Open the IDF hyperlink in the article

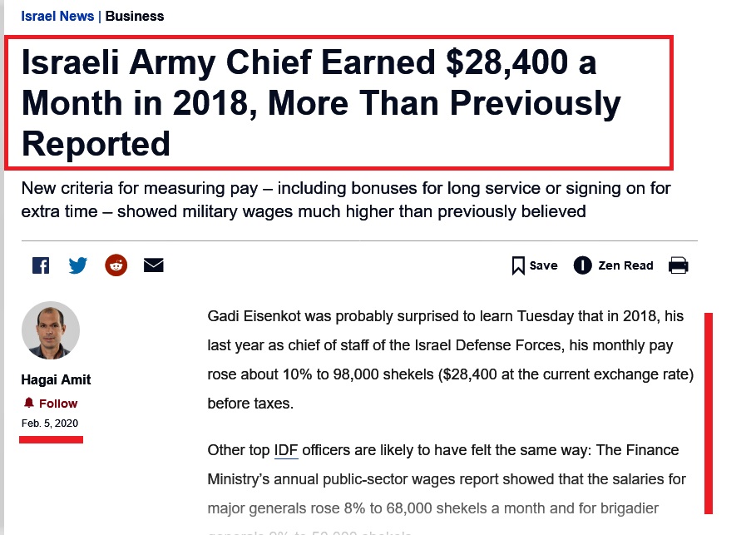click(286, 451)
